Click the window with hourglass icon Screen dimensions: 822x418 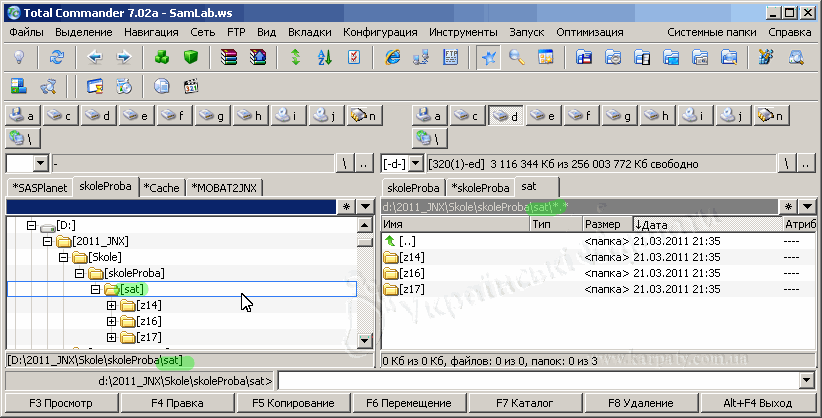tap(95, 86)
